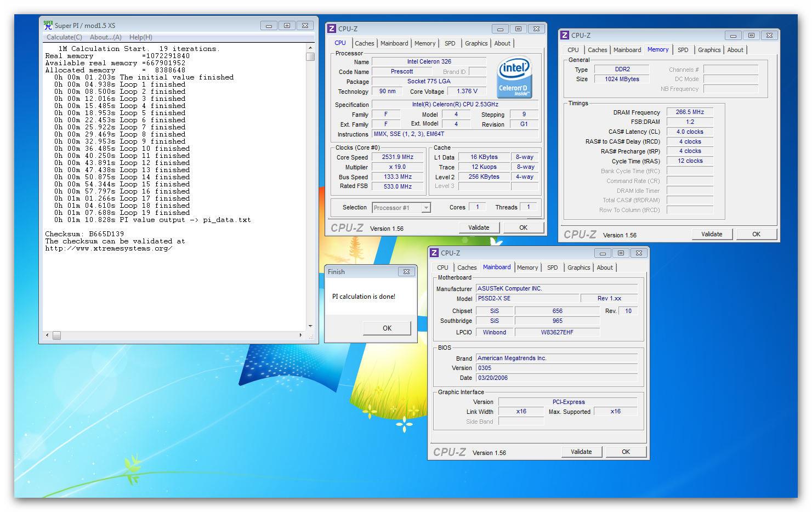812x512 pixels.
Task: Click the Core Speed 2531.9 MHz value
Action: [398, 157]
